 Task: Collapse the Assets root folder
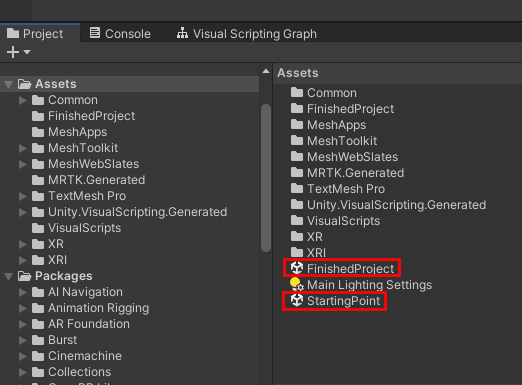[x=9, y=84]
